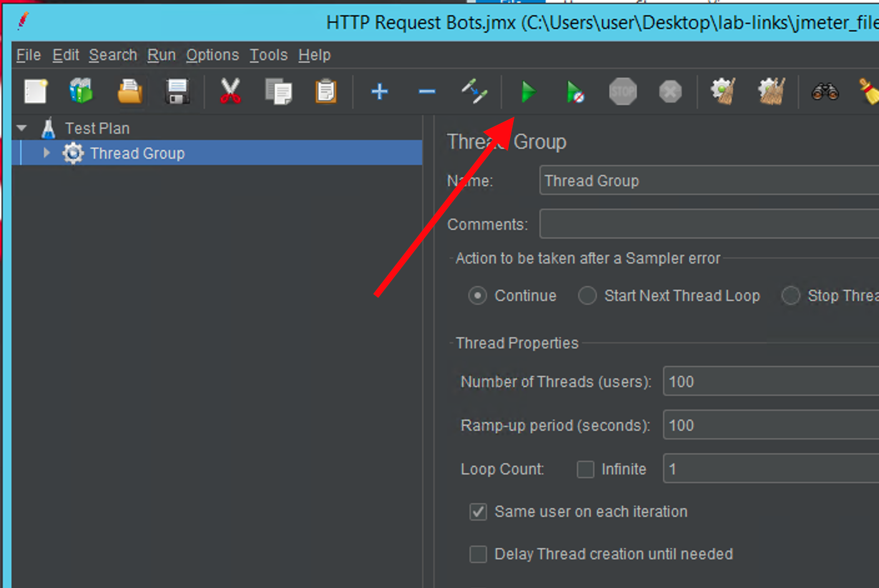The width and height of the screenshot is (879, 588).
Task: Click the Clear All double-broom icon
Action: [771, 91]
